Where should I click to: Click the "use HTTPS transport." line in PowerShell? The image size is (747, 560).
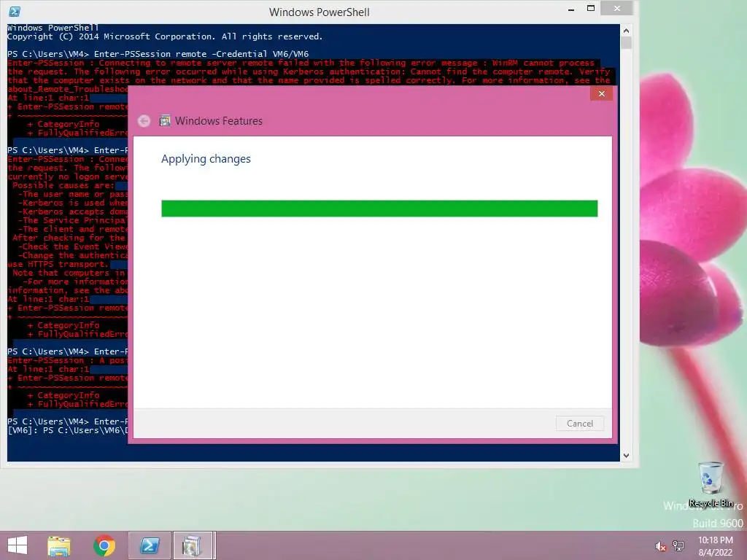tap(58, 264)
